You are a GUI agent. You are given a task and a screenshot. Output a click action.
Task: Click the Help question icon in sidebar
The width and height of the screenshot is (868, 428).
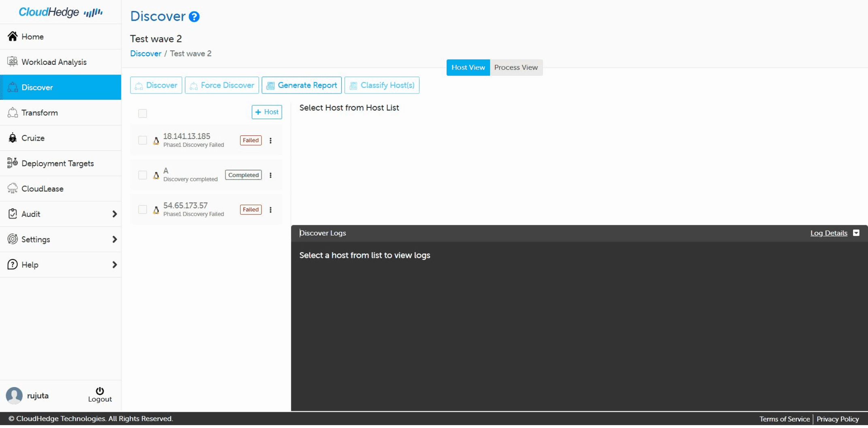point(13,264)
